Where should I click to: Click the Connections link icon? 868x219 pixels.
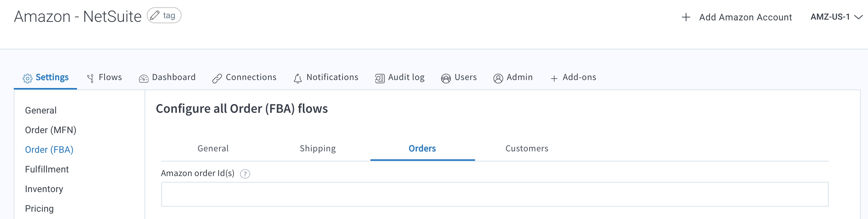tap(217, 78)
